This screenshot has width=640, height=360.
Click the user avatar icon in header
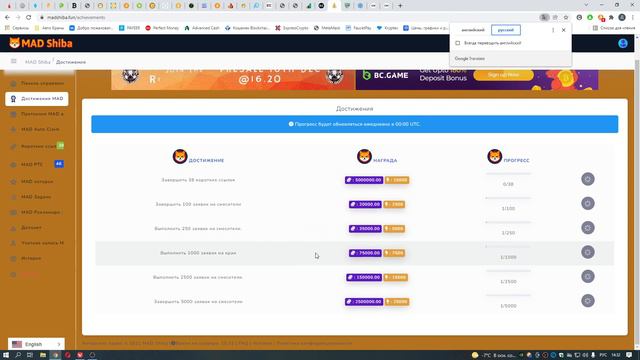click(622, 43)
